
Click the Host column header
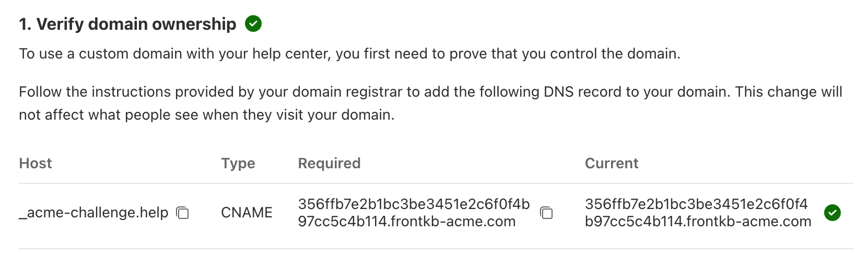tap(36, 164)
